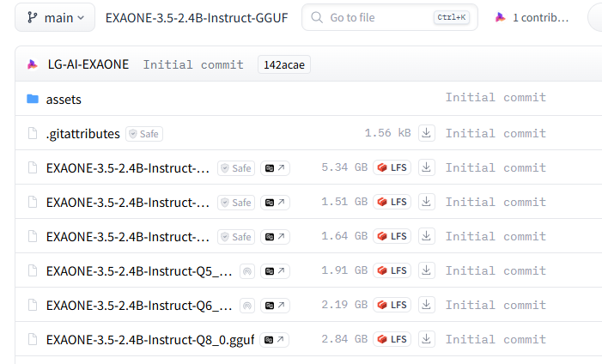Download the 1.51 GB file

coord(426,202)
